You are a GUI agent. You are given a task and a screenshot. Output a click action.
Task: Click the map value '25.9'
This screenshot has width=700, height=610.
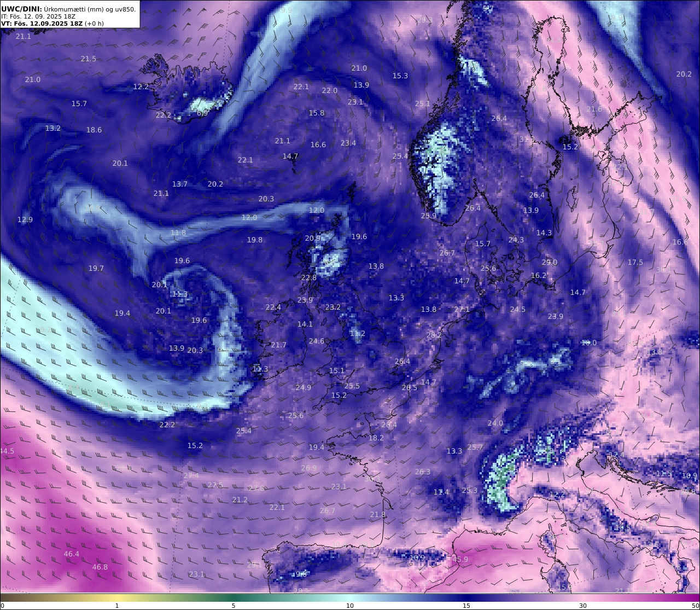click(x=429, y=216)
